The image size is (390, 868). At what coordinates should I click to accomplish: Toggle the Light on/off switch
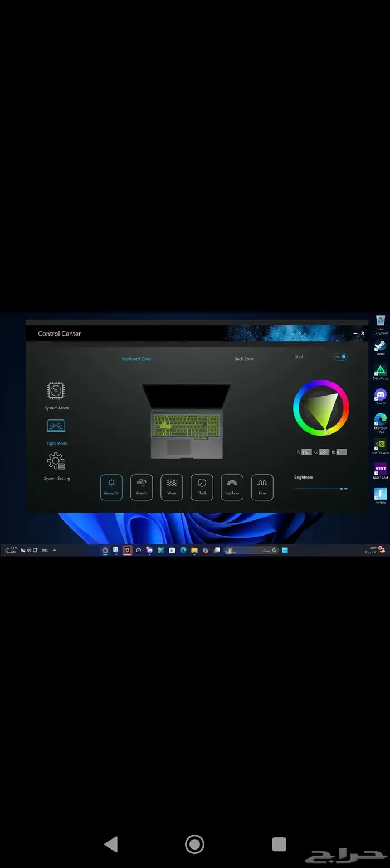coord(340,356)
